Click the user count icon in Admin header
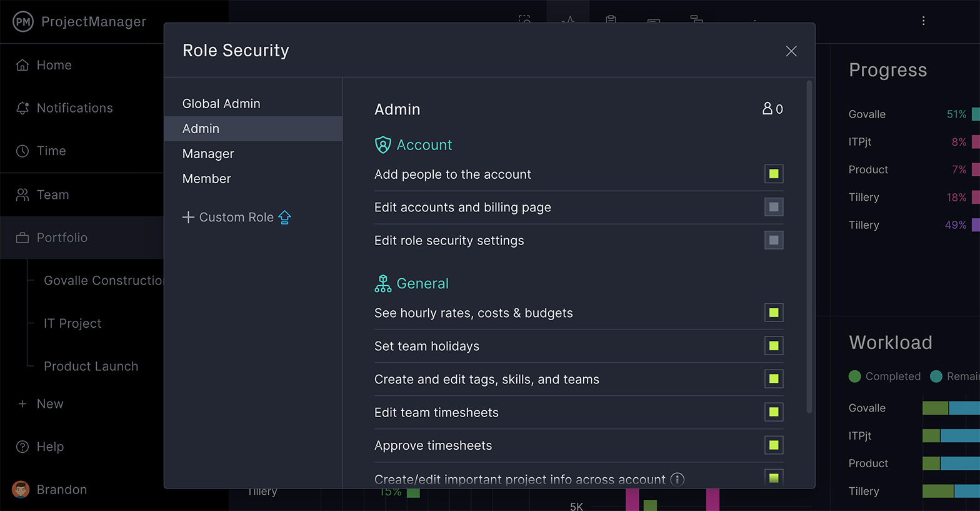The width and height of the screenshot is (980, 511). click(x=767, y=109)
